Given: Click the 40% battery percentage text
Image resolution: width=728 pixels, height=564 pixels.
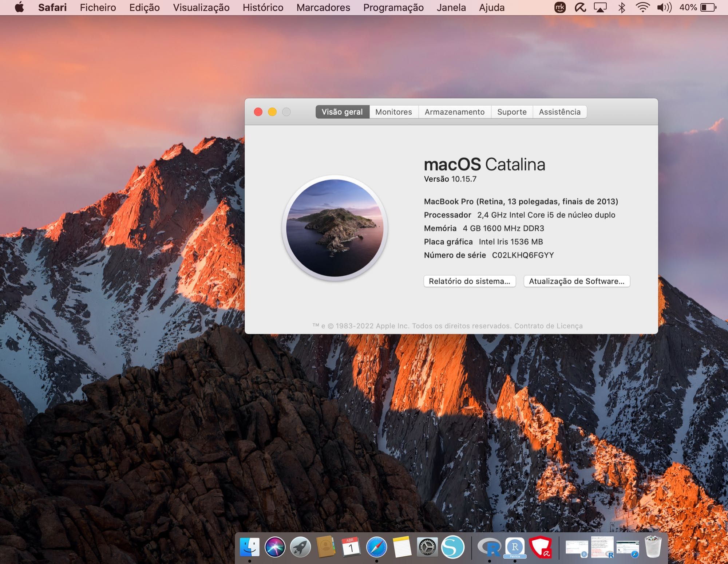Looking at the screenshot, I should point(688,7).
